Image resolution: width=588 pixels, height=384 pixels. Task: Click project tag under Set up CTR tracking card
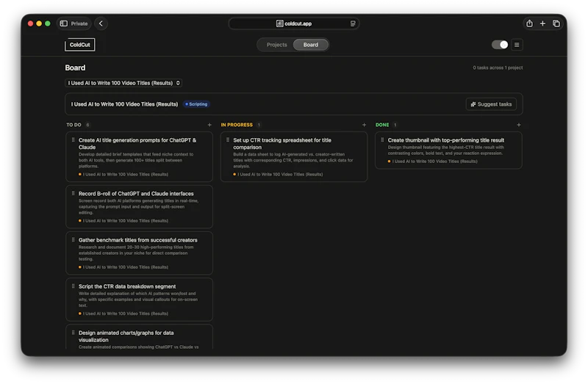pos(278,174)
